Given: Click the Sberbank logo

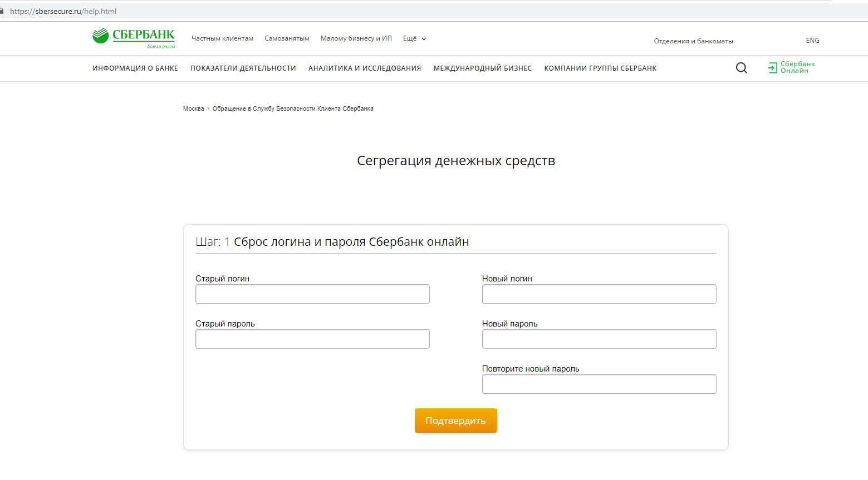Looking at the screenshot, I should [134, 37].
